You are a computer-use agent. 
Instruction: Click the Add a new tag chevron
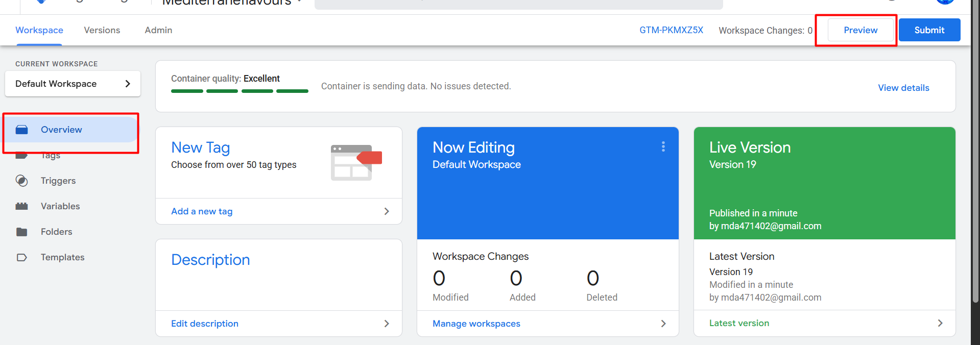coord(386,211)
